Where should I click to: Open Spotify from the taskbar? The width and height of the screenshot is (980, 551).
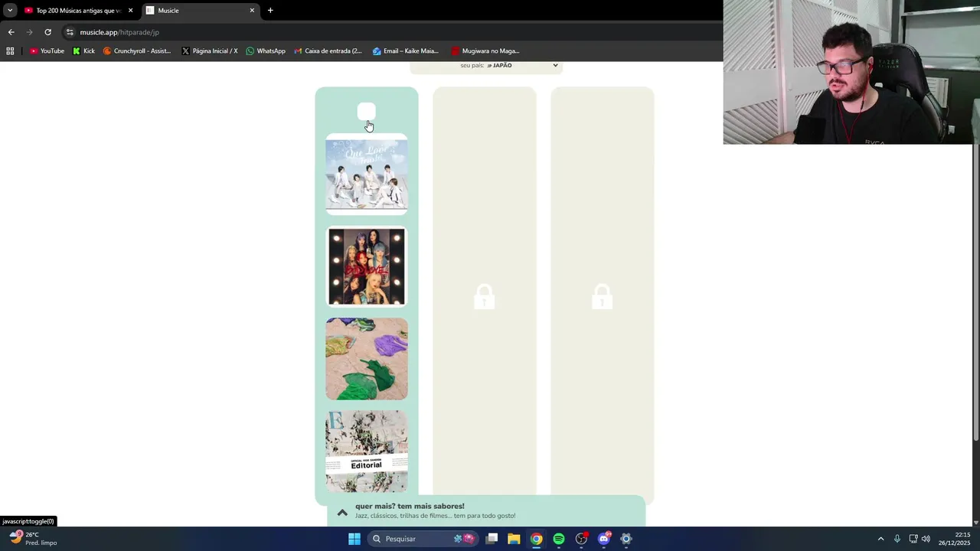(x=559, y=539)
